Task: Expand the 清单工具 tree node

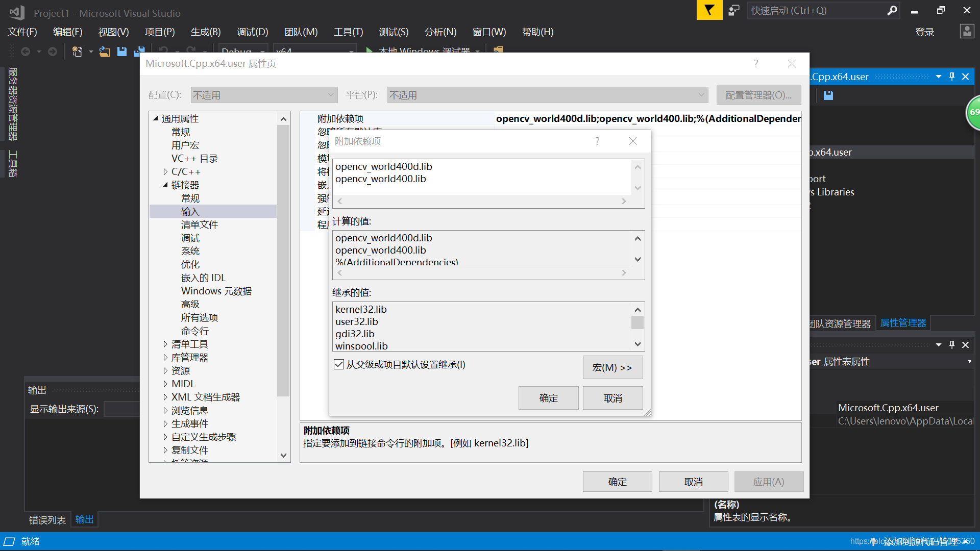Action: (x=165, y=344)
